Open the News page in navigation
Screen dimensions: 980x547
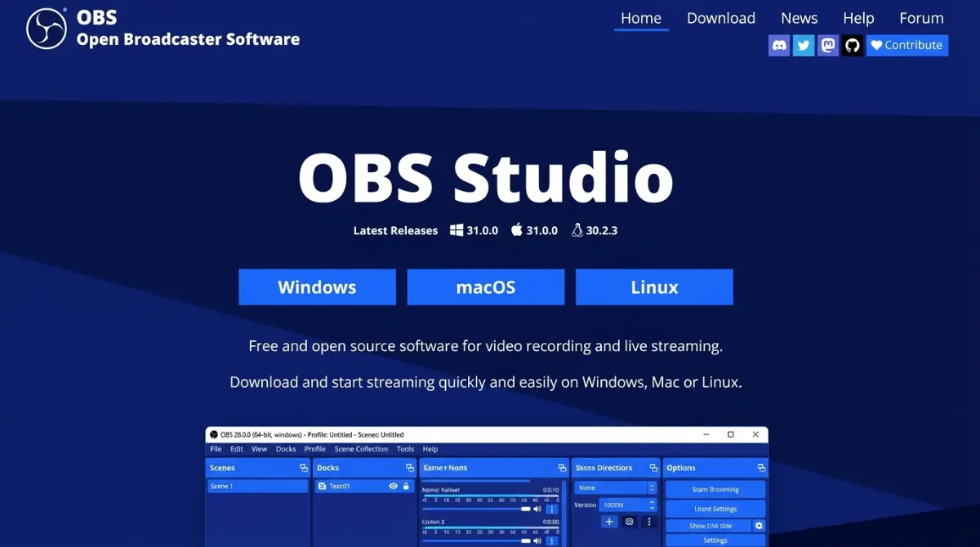(800, 18)
